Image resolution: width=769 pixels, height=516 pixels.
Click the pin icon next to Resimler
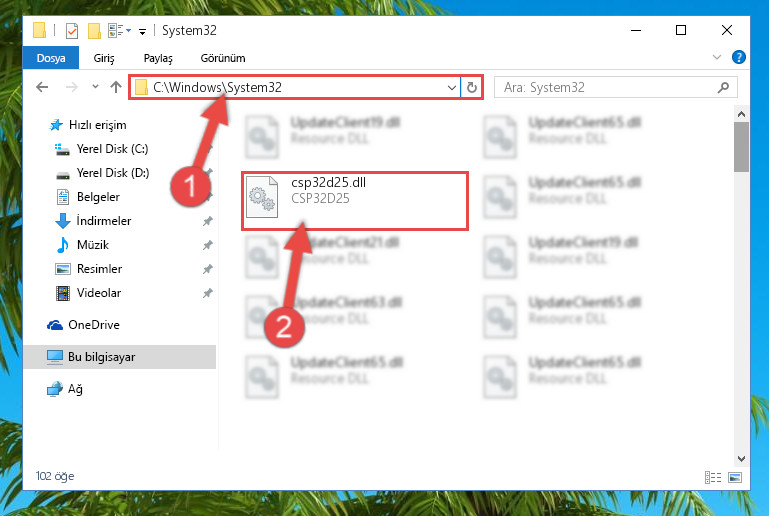click(208, 269)
